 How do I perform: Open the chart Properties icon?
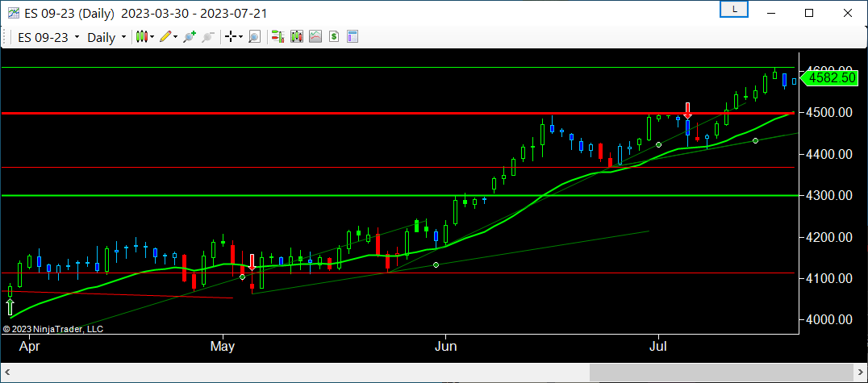353,37
